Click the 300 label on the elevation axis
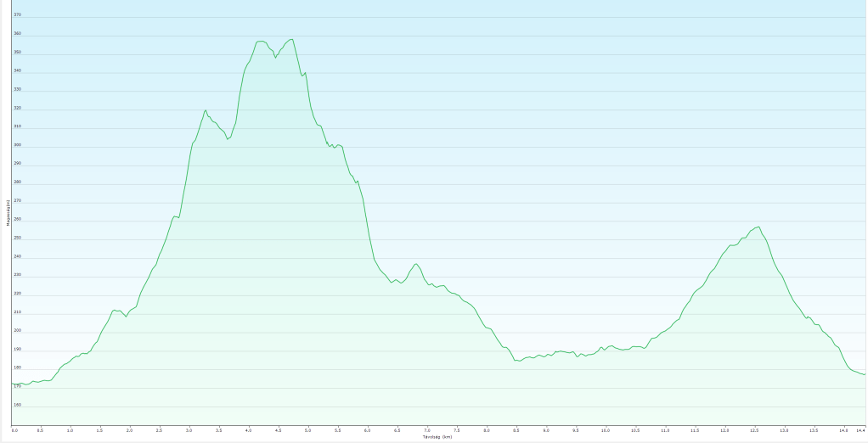This screenshot has height=443, width=868. 18,146
